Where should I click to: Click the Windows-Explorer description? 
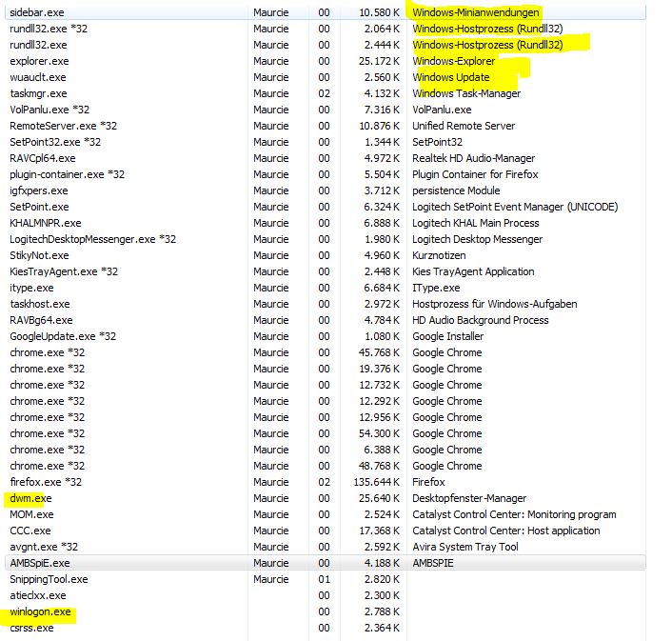click(x=453, y=61)
